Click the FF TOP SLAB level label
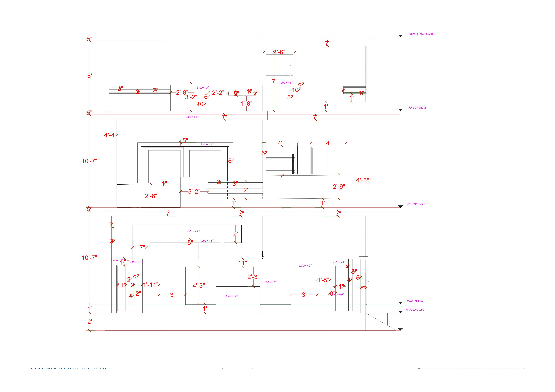 417,108
